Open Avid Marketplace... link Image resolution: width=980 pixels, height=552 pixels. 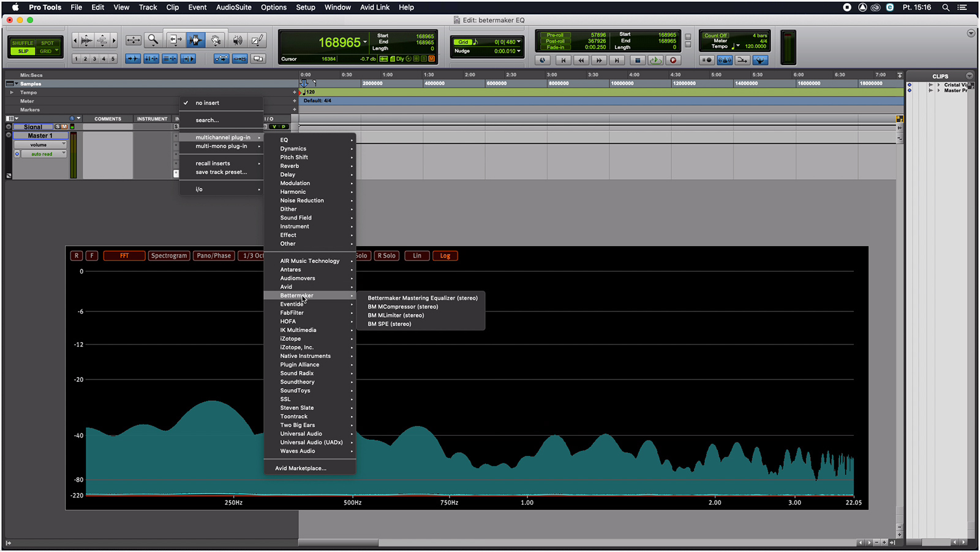click(x=301, y=468)
